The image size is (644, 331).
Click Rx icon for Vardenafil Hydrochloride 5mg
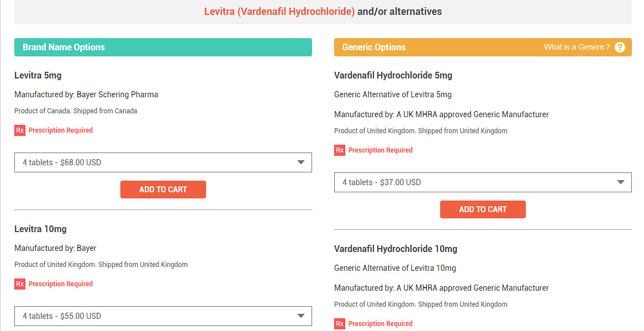[x=340, y=150]
